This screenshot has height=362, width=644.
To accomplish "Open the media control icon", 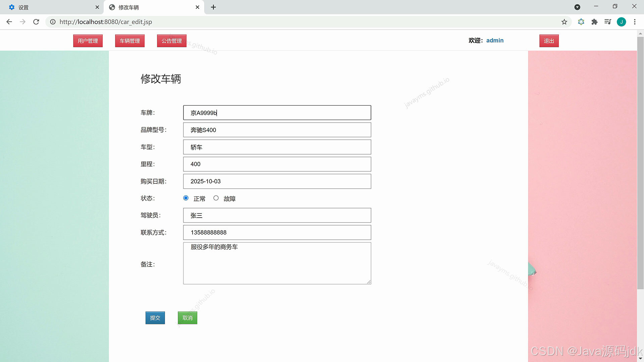I will tap(608, 22).
